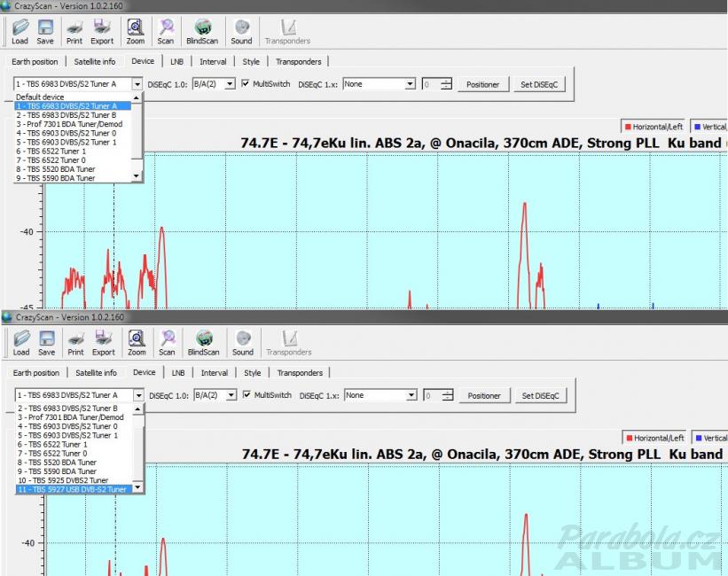Click the Positioner button in the lower window

(x=484, y=396)
